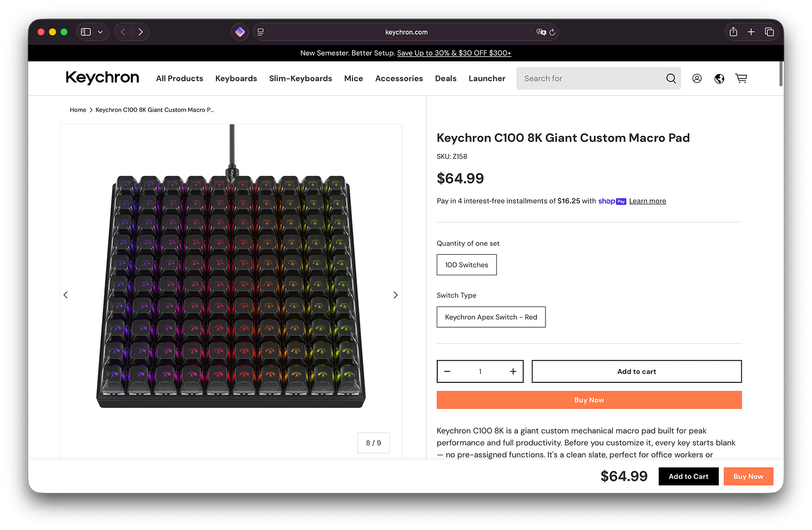The image size is (812, 530).
Task: Go back to the previous page
Action: click(x=123, y=32)
